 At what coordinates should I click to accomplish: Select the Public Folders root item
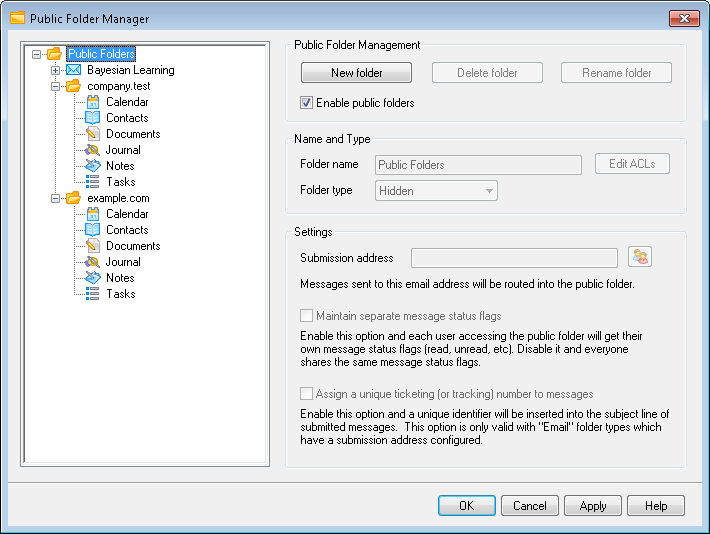(101, 54)
